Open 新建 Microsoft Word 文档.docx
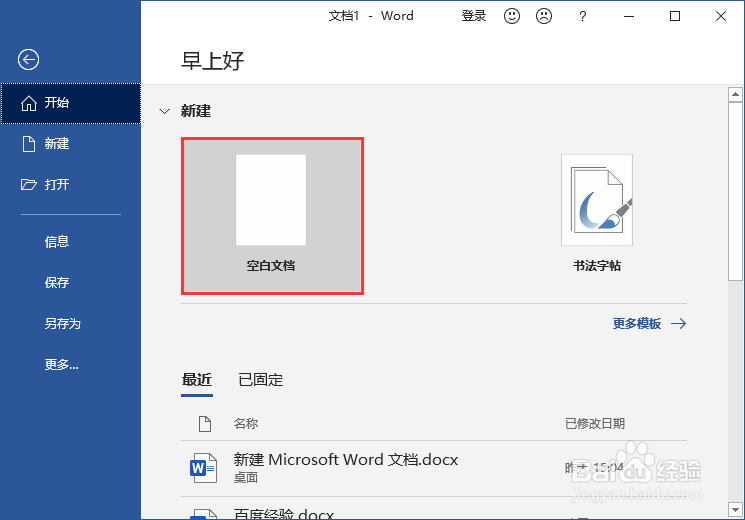745x520 pixels. (x=434, y=468)
